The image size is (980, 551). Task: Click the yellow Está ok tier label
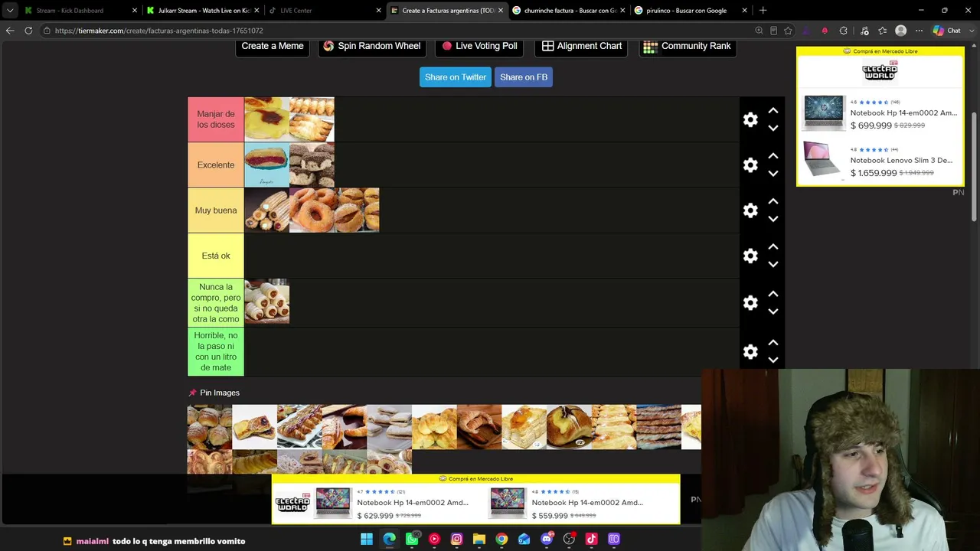[x=216, y=256]
